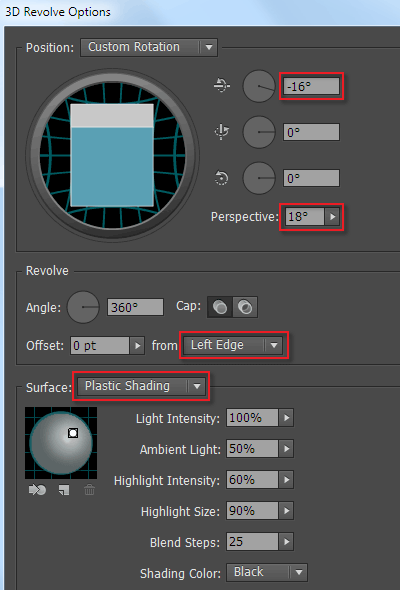Click the revolve Angle dial
The height and width of the screenshot is (590, 400).
83,307
